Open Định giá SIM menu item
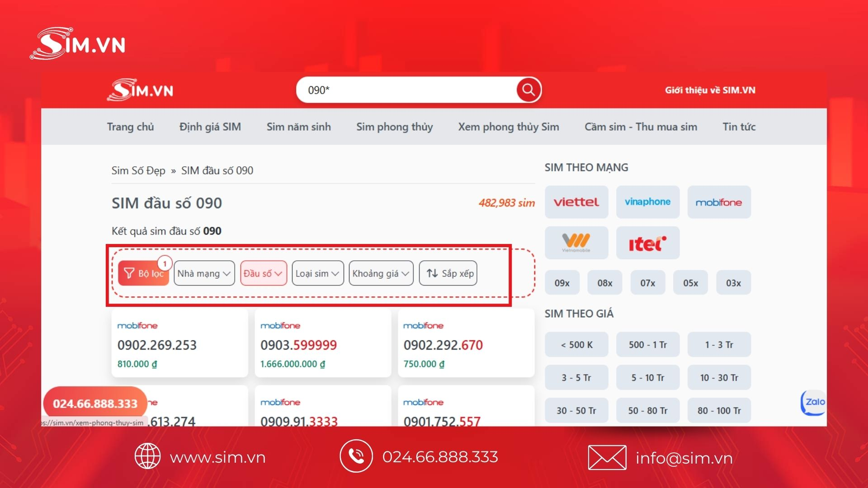868x488 pixels. [x=210, y=127]
